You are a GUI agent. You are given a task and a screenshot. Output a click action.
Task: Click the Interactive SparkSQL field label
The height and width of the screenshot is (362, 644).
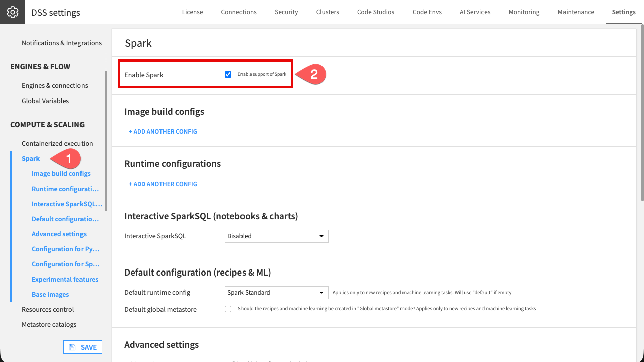point(155,236)
